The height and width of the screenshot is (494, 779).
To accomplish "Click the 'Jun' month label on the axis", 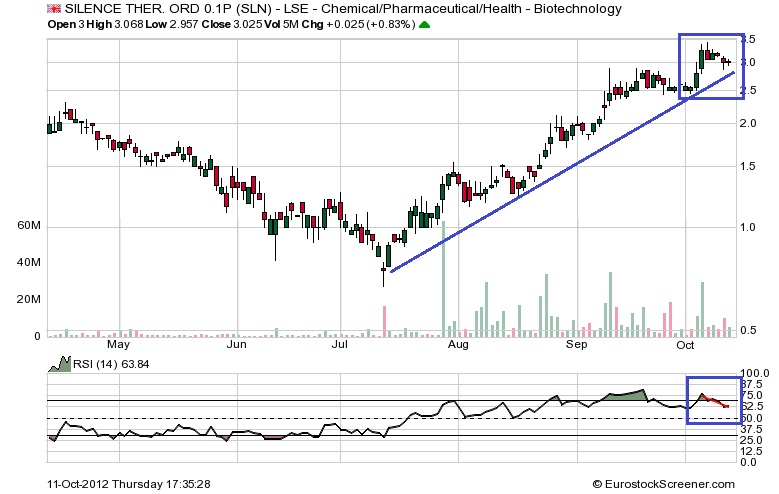I will [x=236, y=344].
